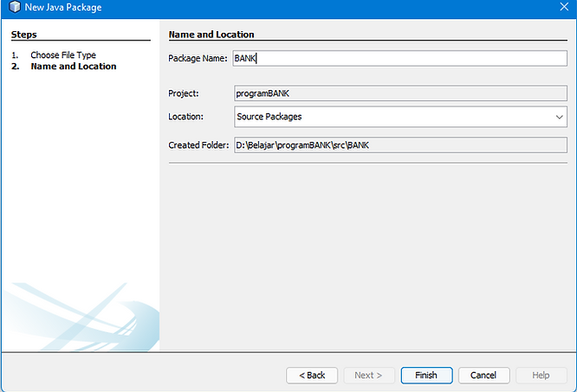Click the disabled Help button

point(541,376)
